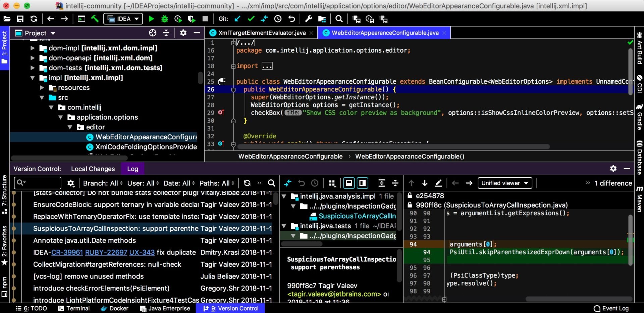The image size is (644, 313).
Task: Refresh the VCS log list
Action: 247,183
